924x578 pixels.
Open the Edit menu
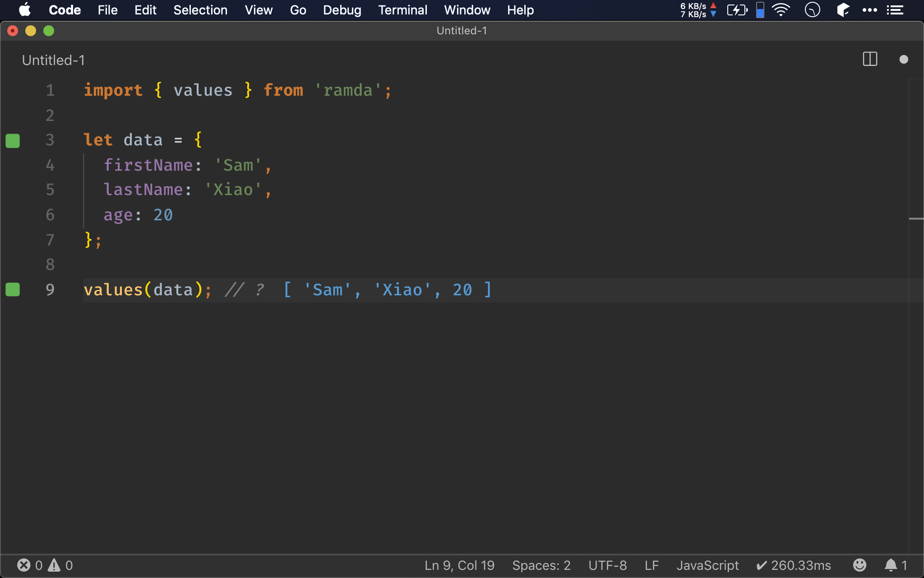145,10
